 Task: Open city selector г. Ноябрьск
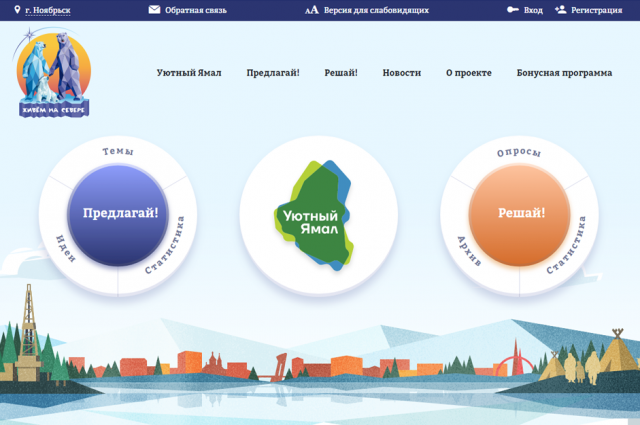coord(48,10)
